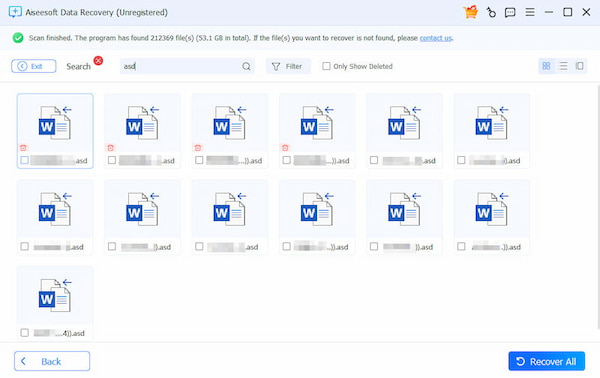This screenshot has width=600, height=378.
Task: Open the shopping cart purchase icon
Action: [470, 12]
